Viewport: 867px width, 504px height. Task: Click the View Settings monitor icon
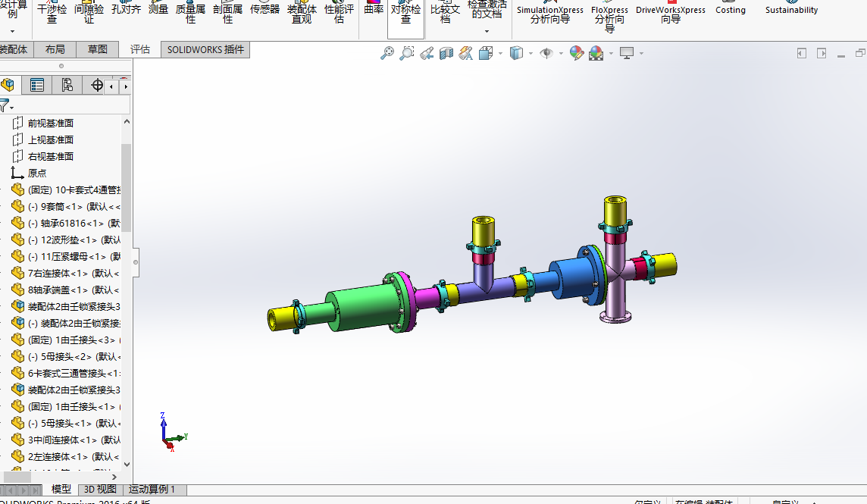click(627, 53)
